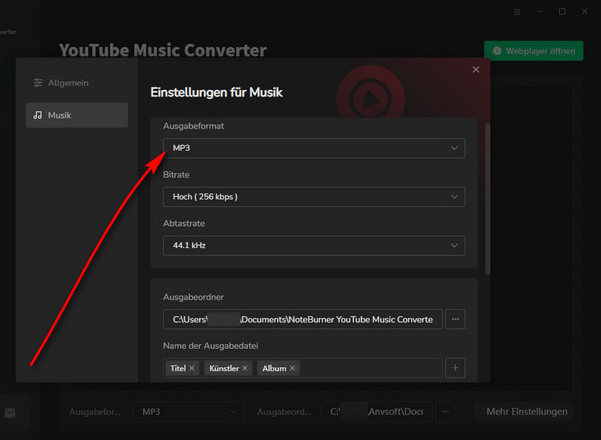Click the Name der Ausgabedatei label
Viewport: 601px width, 440px height.
(x=210, y=346)
